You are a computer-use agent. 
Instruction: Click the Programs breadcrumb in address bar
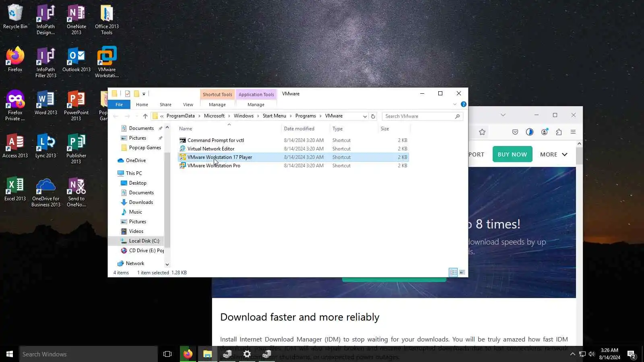(x=305, y=116)
